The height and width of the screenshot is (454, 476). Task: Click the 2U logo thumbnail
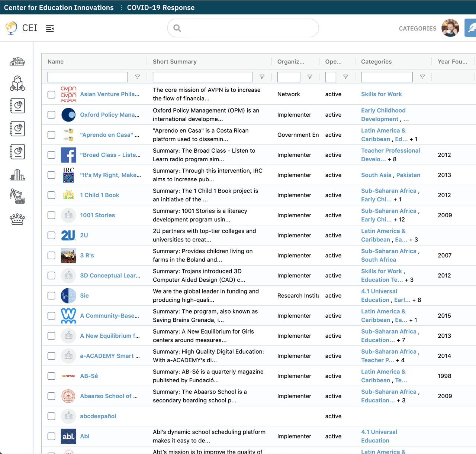click(x=68, y=235)
